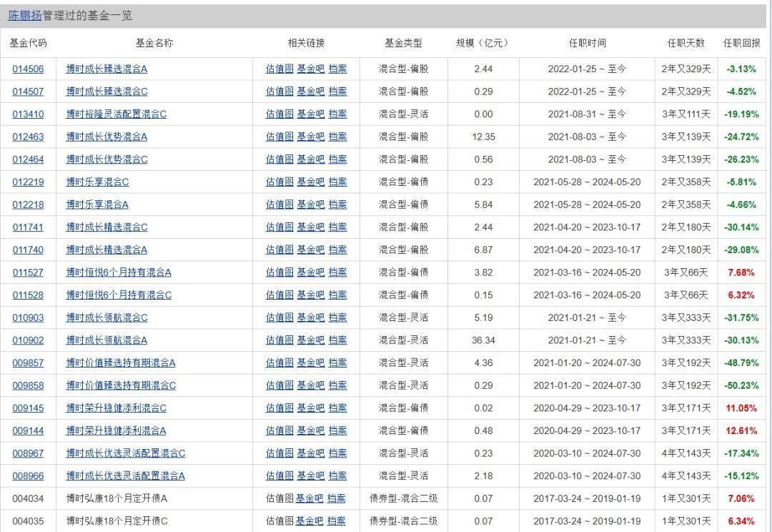Open fund code 009858 link
Image resolution: width=772 pixels, height=532 pixels.
(x=28, y=385)
